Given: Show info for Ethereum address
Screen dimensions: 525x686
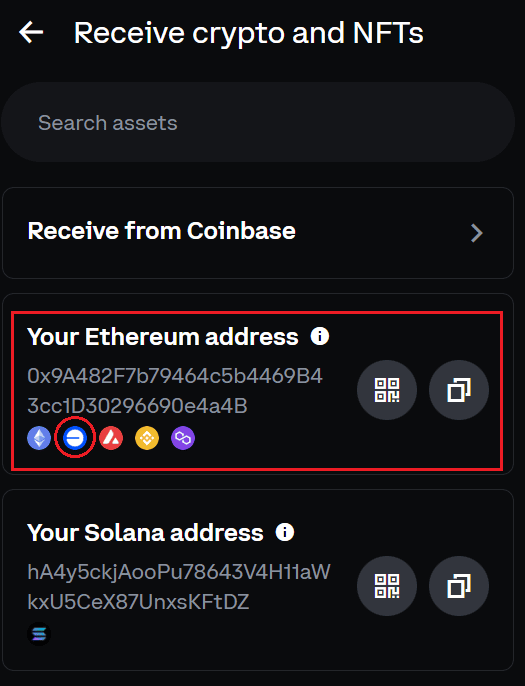Looking at the screenshot, I should (320, 336).
